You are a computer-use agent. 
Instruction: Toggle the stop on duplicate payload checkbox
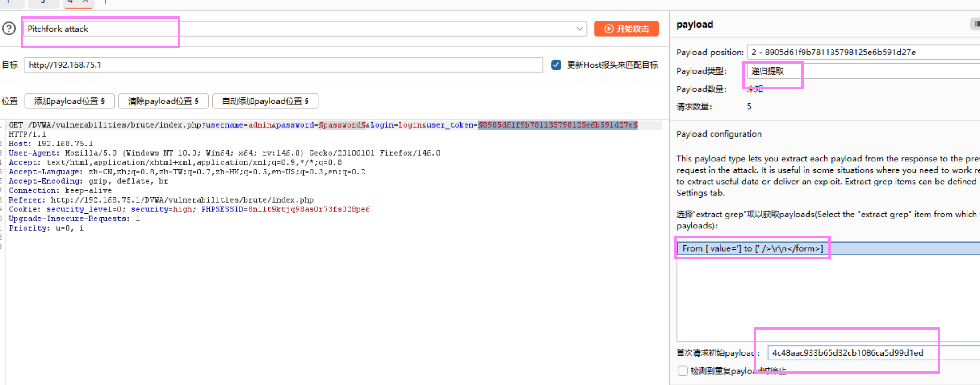coord(683,371)
